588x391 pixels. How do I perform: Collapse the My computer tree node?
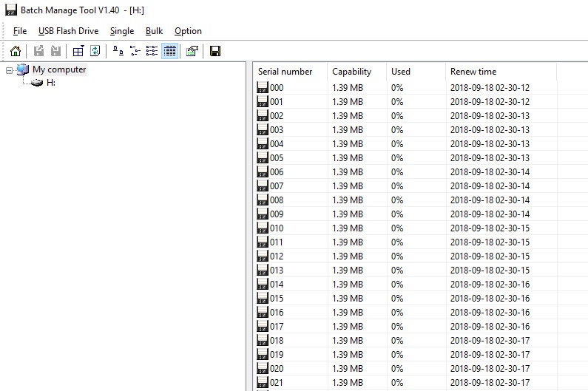(x=10, y=70)
